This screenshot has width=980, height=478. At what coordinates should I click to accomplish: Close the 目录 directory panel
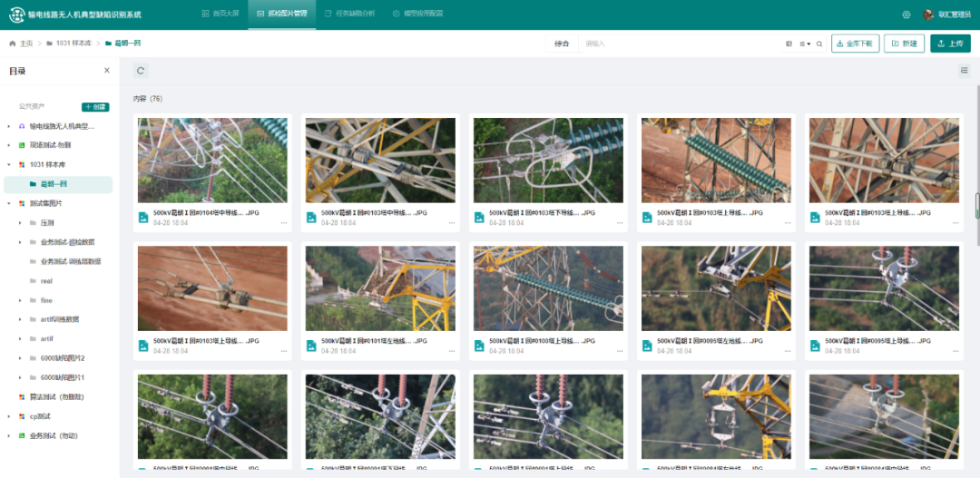(107, 71)
